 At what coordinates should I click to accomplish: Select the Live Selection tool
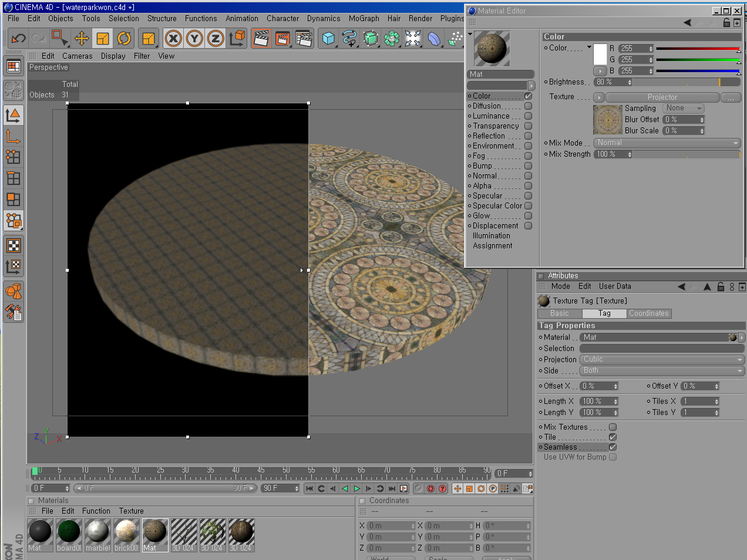pos(60,39)
